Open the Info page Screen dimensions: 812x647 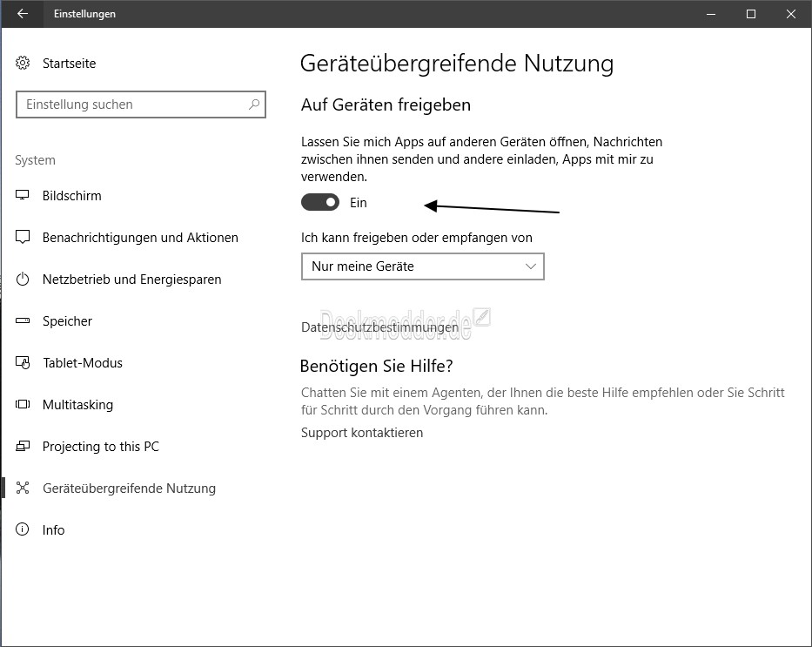pos(53,530)
